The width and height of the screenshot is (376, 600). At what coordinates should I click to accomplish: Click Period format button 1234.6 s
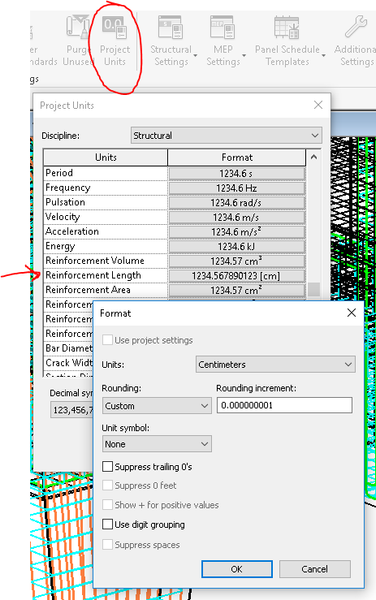coord(237,173)
